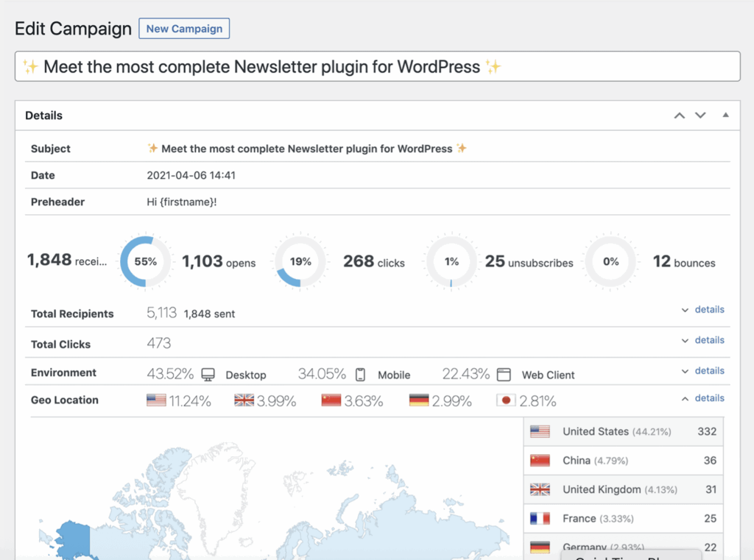Collapse the chevron beside Geo Location details

(x=685, y=399)
